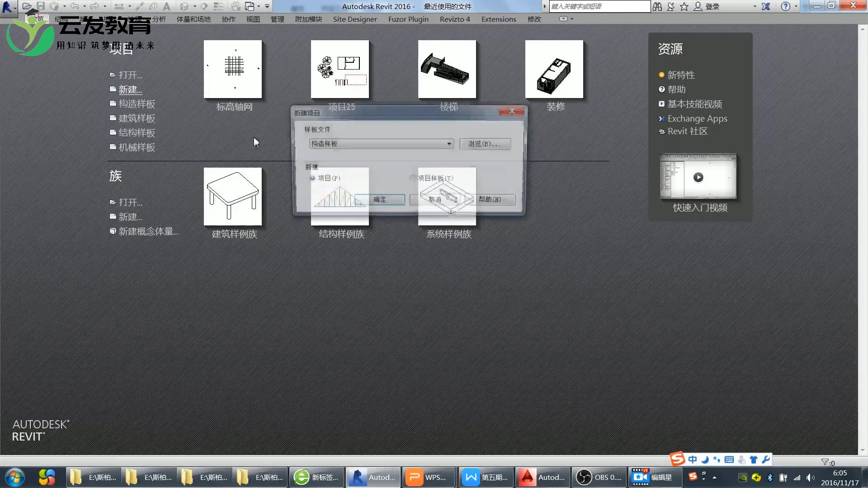Screen dimensions: 868x488
Task: Click the Sogou keyboard icon in IME bar
Action: pos(729,460)
